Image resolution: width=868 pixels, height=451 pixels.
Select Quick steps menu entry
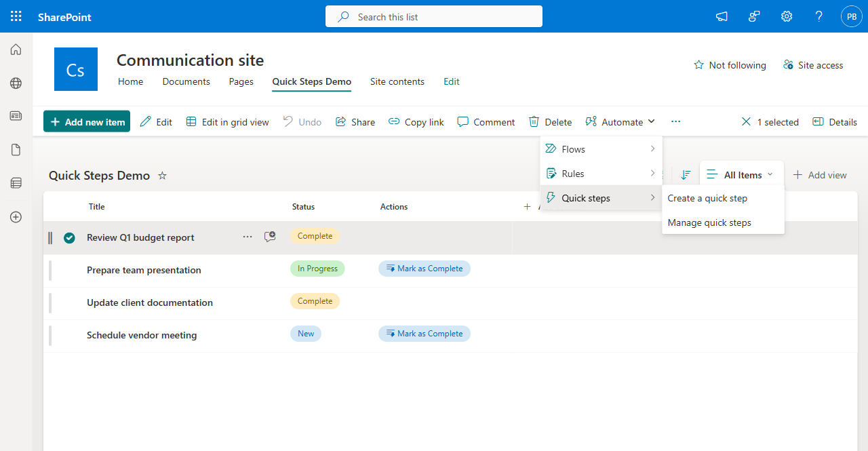(601, 198)
